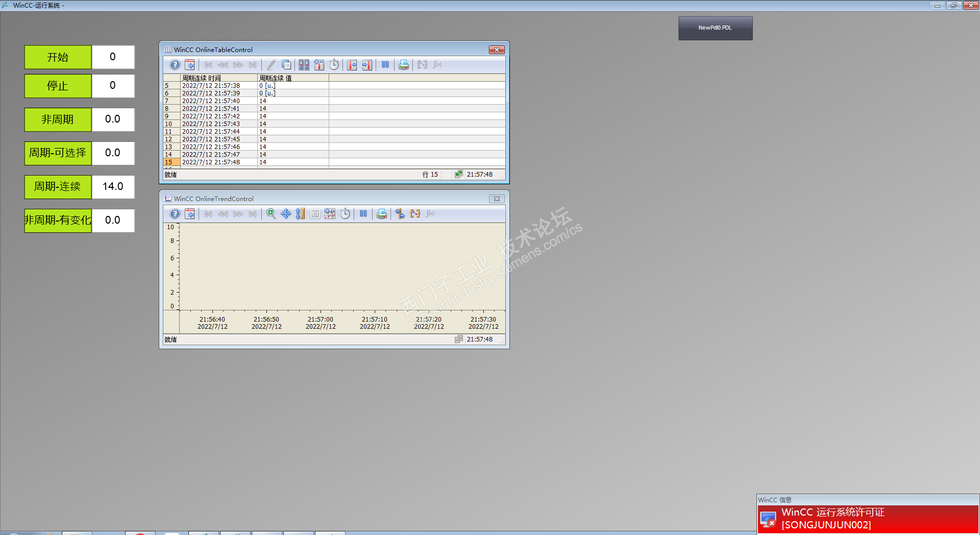Click the 非周期-有变化 button
The height and width of the screenshot is (535, 980).
pyautogui.click(x=58, y=221)
